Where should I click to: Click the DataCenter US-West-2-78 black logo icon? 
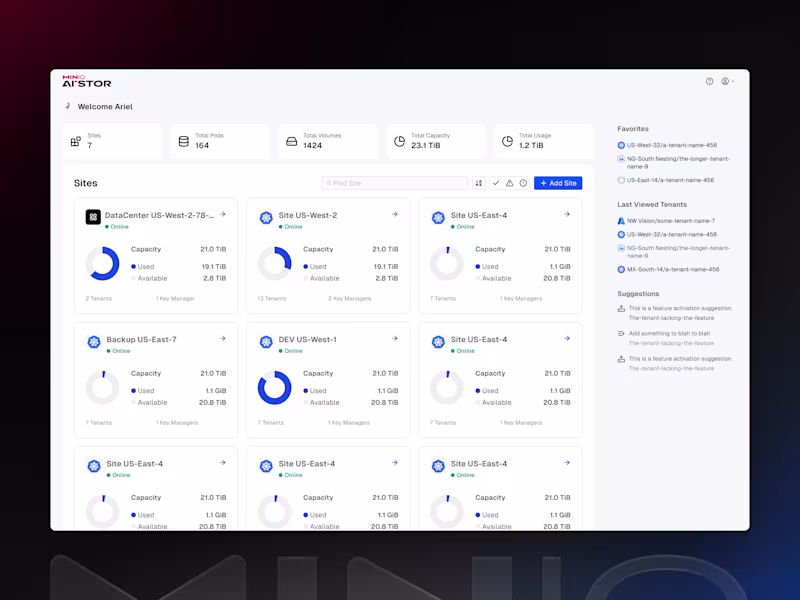[x=93, y=217]
